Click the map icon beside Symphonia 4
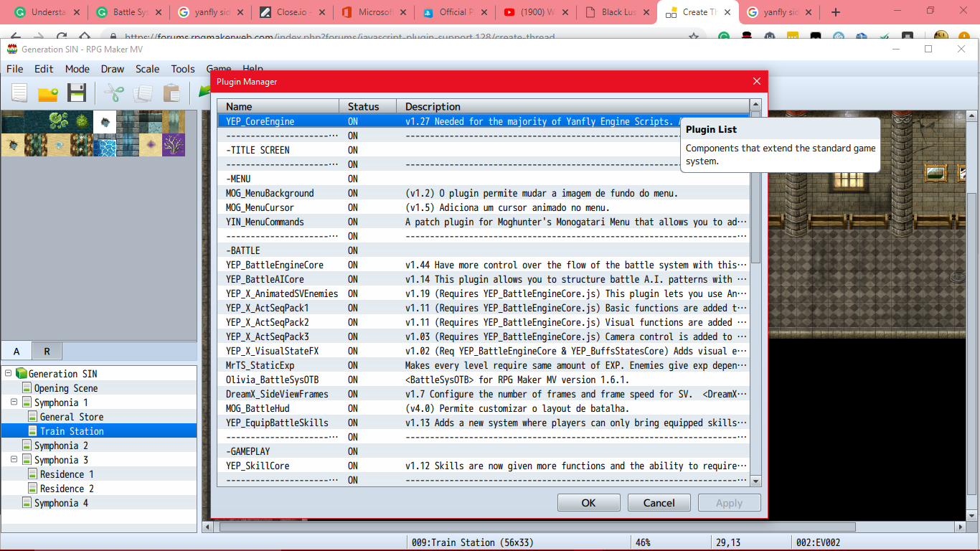The image size is (980, 551). [x=27, y=502]
